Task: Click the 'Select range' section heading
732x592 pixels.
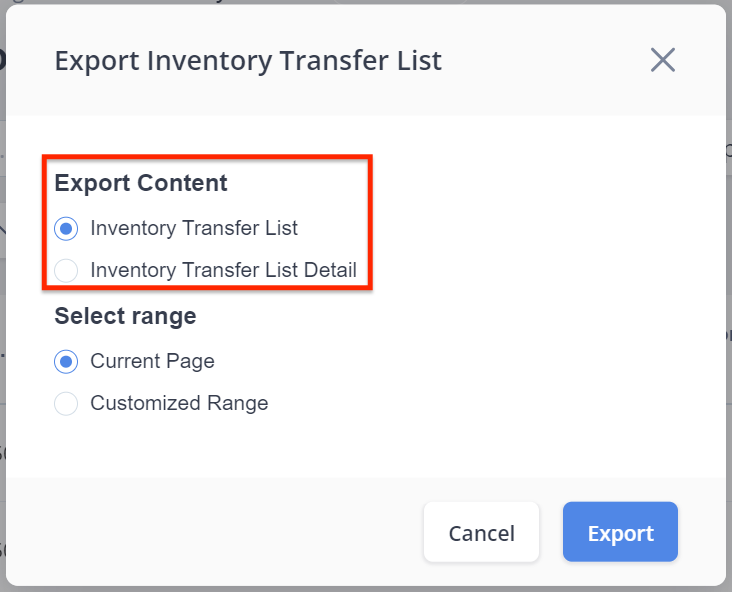Action: [125, 317]
